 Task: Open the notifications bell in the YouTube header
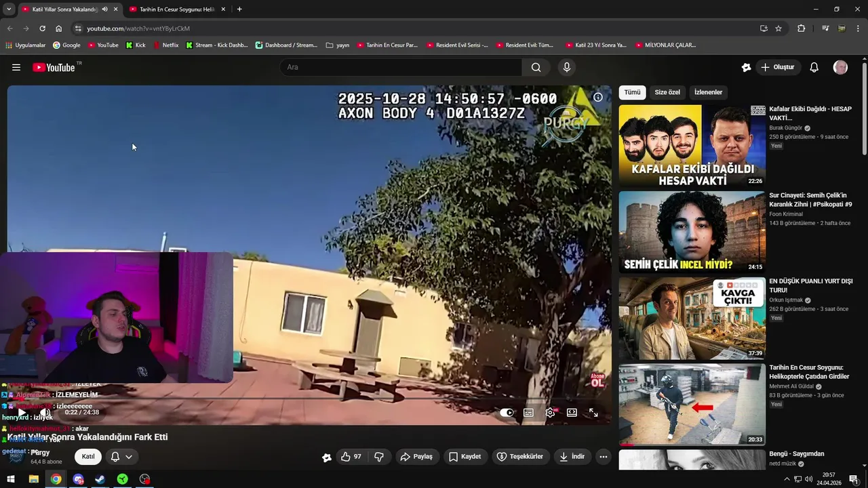click(x=814, y=67)
